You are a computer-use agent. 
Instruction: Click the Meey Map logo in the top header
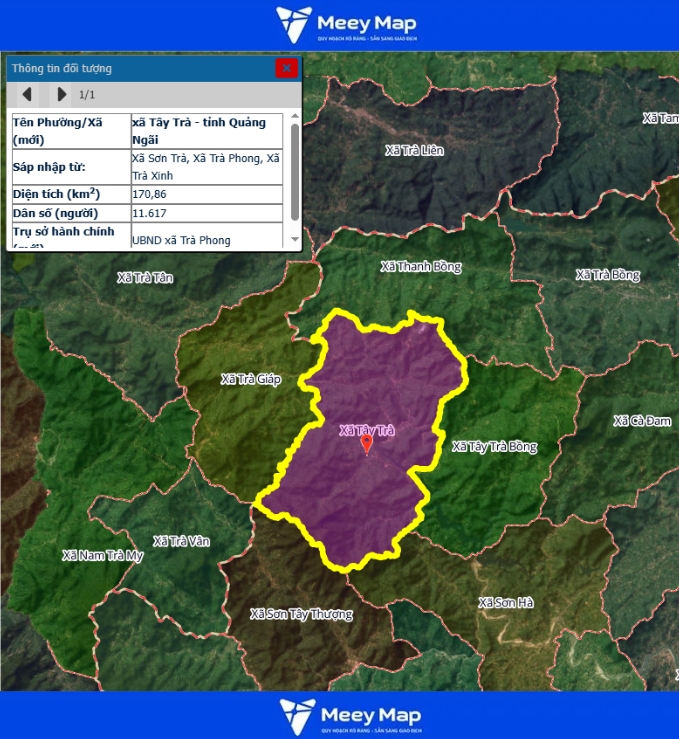[347, 24]
